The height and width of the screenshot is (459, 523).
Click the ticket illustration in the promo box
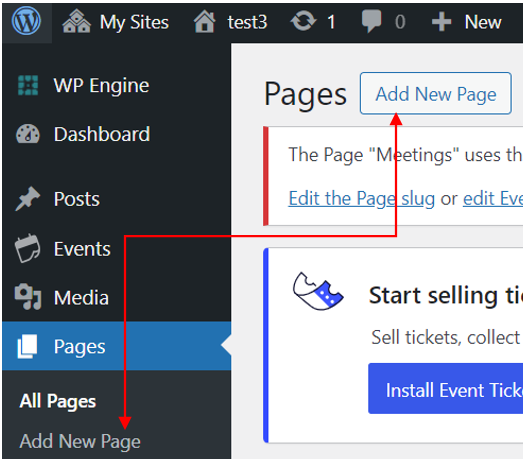click(318, 291)
